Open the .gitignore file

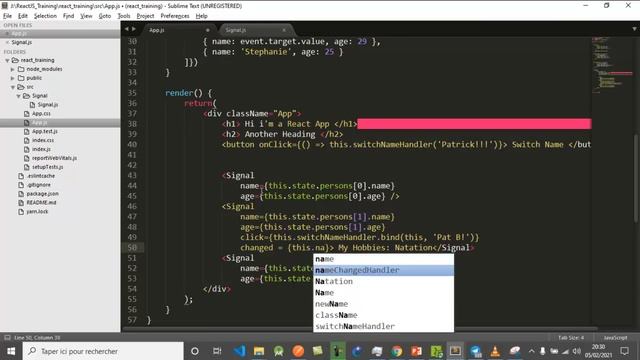39,185
